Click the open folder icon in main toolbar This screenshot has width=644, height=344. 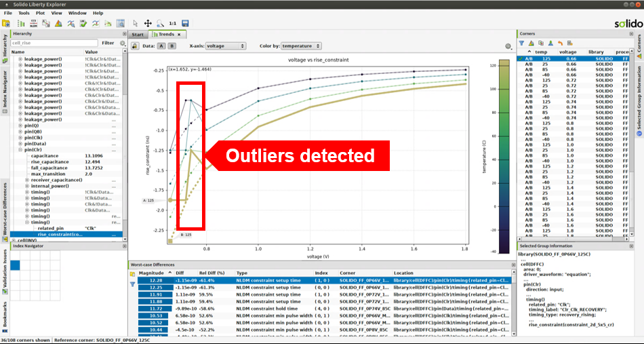point(5,24)
